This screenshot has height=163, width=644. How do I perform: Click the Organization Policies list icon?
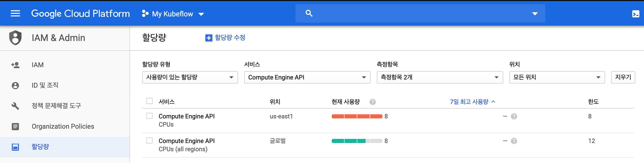click(x=15, y=126)
